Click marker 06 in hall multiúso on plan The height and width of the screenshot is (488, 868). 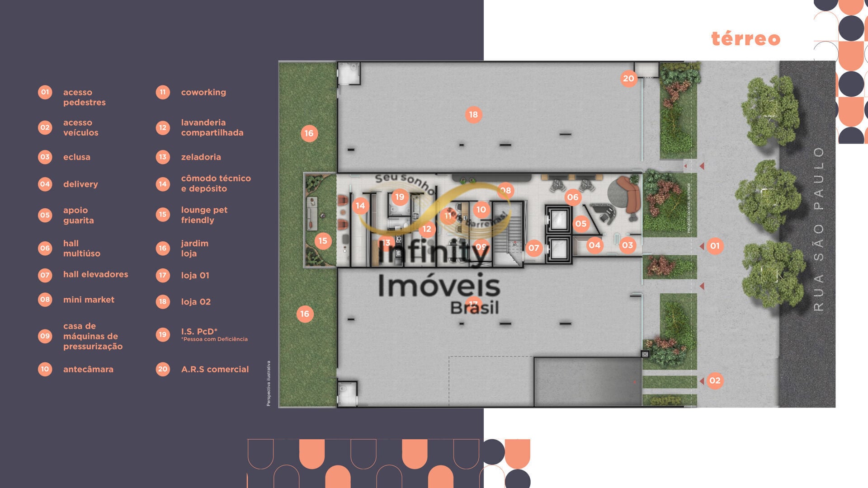[x=573, y=197]
